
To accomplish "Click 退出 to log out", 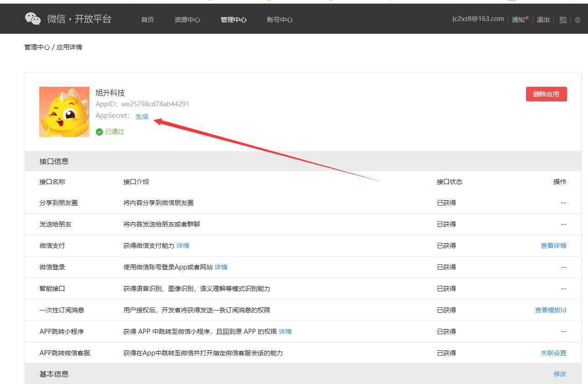I will point(543,20).
